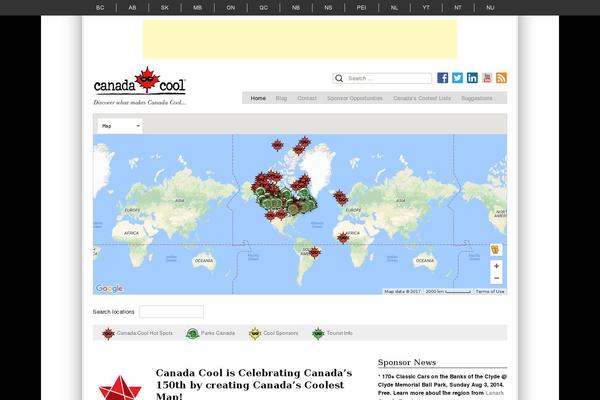Click the Cool Sponsors legend label

click(x=280, y=333)
